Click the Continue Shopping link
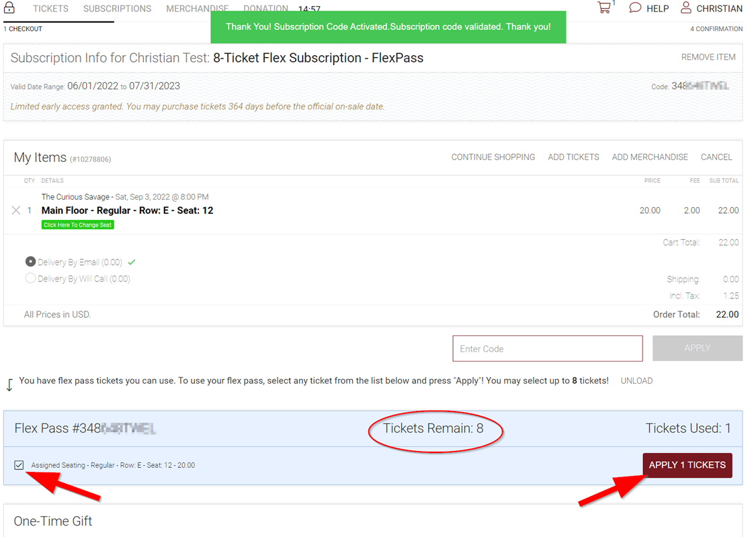 coord(493,157)
